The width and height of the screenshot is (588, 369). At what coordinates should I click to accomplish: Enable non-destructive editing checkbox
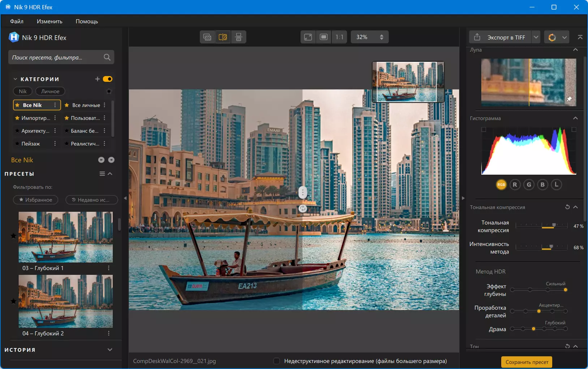[x=276, y=361]
